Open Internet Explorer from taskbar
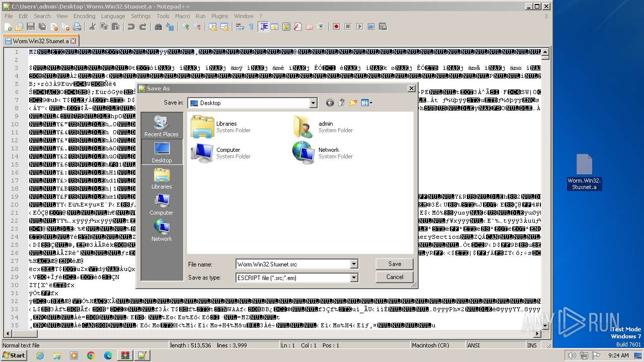Image resolution: width=644 pixels, height=362 pixels. [x=40, y=355]
